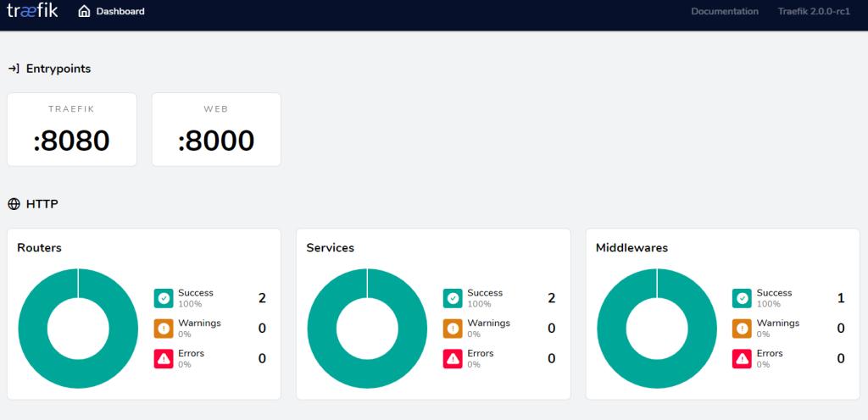Screen dimensions: 868x420
Task: Click the Middlewares Warnings exclamation icon
Action: click(x=742, y=329)
